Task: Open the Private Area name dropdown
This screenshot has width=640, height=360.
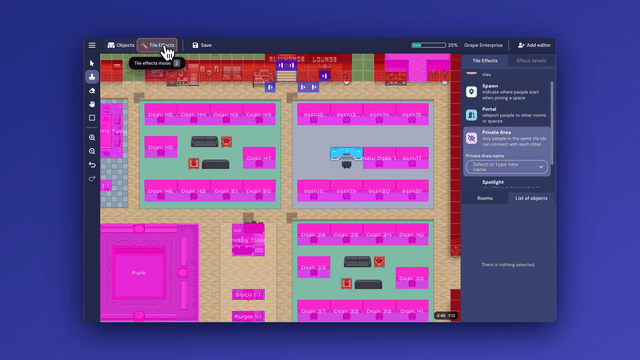Action: (x=507, y=167)
